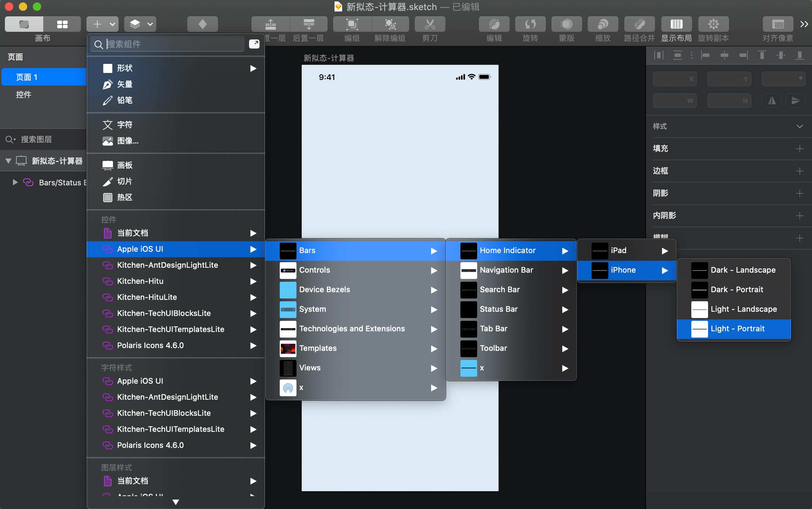The width and height of the screenshot is (812, 509).
Task: Click the 旋转副本 rotate copies icon
Action: pos(714,24)
